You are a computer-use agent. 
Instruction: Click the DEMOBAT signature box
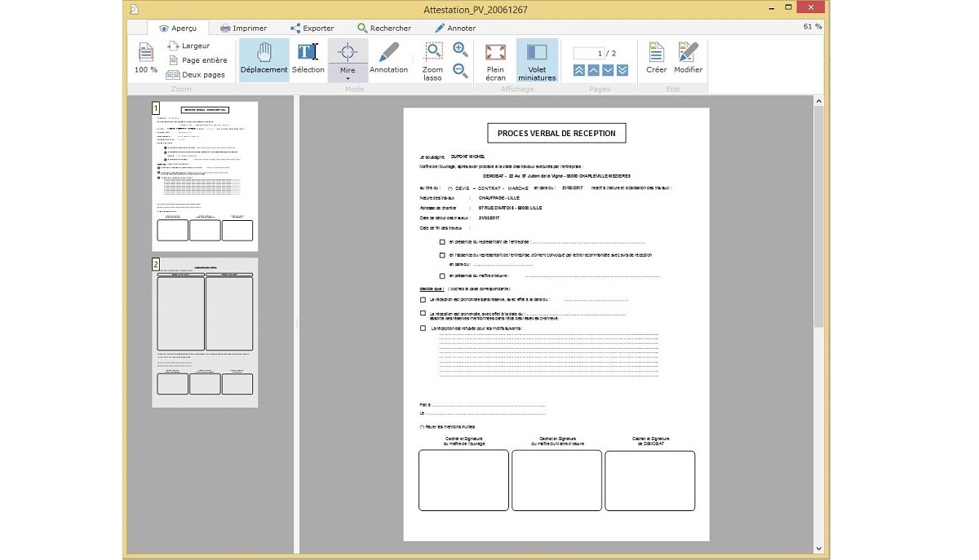click(x=649, y=480)
